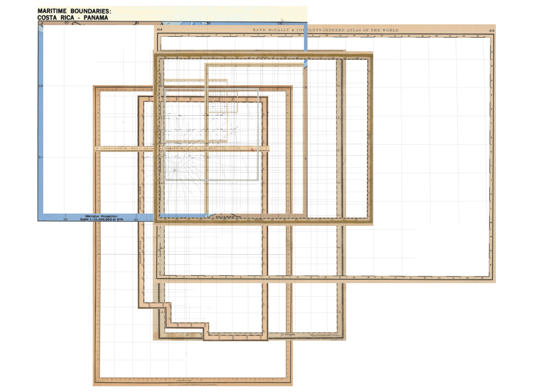The height and width of the screenshot is (392, 555).
Task: Click page number '414' on atlas sheet
Action: 160,30
